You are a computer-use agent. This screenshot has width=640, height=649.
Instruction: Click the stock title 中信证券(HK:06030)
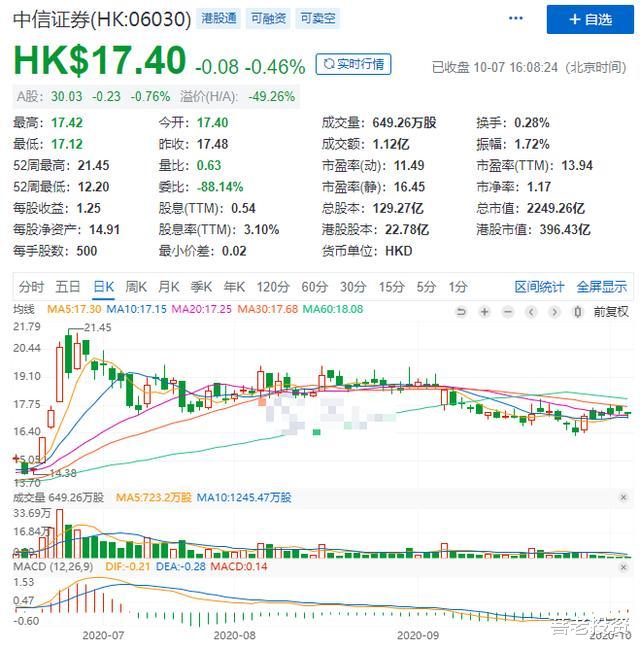point(102,19)
